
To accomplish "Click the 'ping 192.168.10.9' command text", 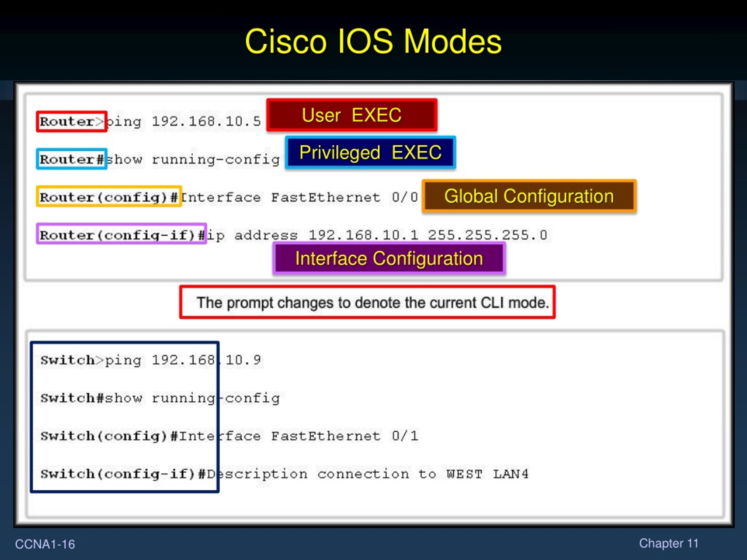I will point(183,360).
